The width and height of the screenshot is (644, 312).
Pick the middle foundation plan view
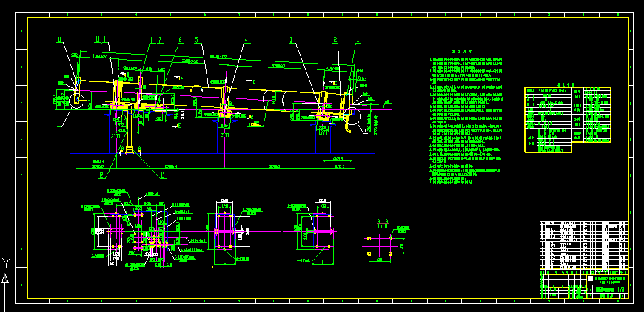(226, 231)
